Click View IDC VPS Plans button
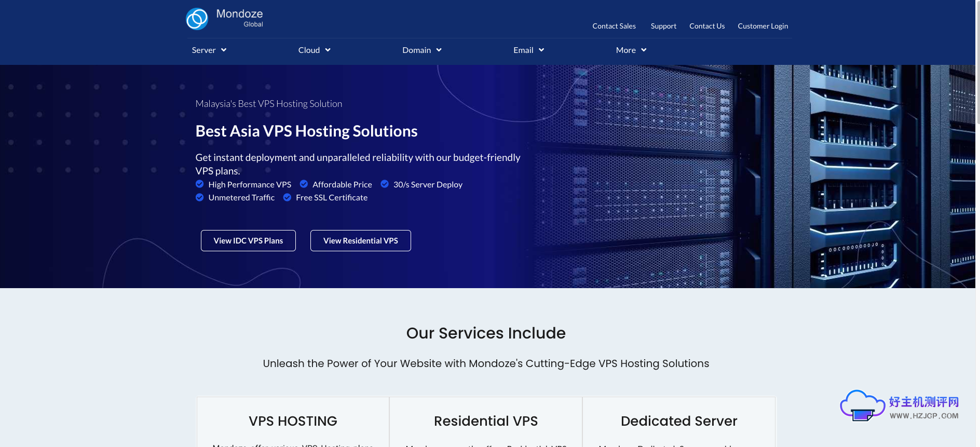Image resolution: width=980 pixels, height=447 pixels. tap(248, 241)
